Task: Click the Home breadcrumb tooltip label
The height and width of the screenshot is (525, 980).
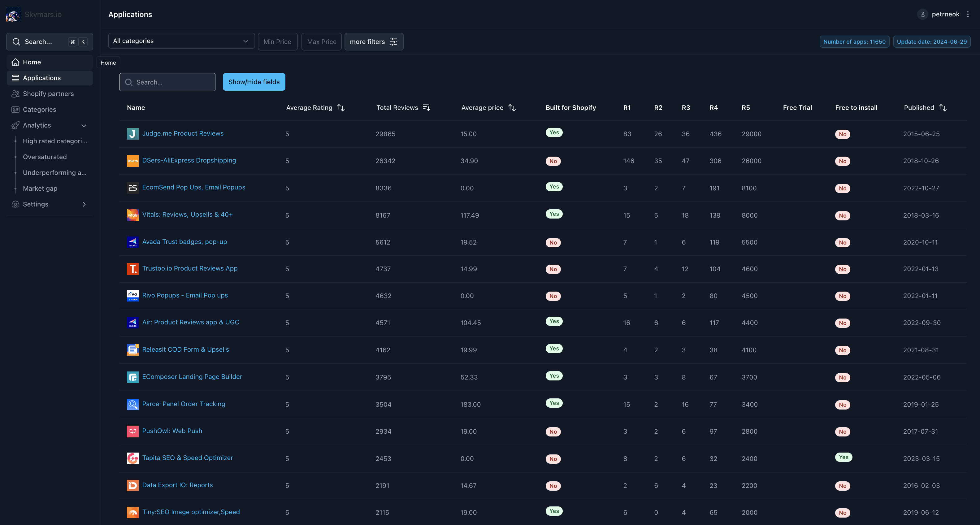Action: 108,63
